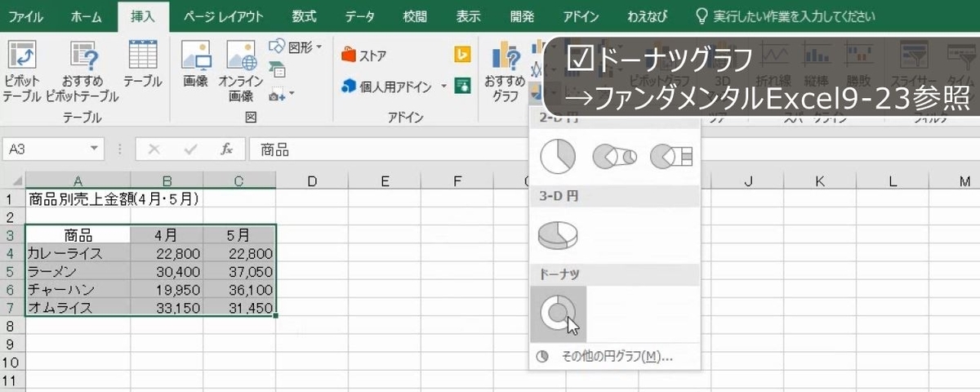The height and width of the screenshot is (392, 980).
Task: Open the 数式 tab
Action: coord(304,16)
